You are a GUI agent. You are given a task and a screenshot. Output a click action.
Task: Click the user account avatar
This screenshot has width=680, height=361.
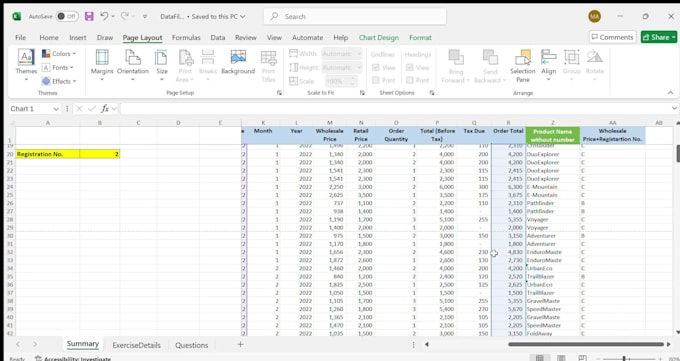pos(595,16)
